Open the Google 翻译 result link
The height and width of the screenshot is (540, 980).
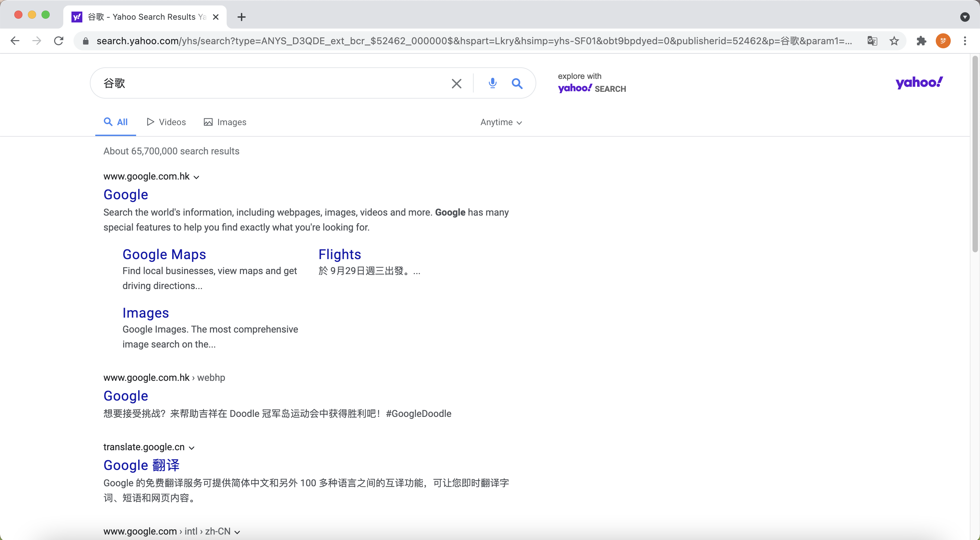tap(141, 465)
